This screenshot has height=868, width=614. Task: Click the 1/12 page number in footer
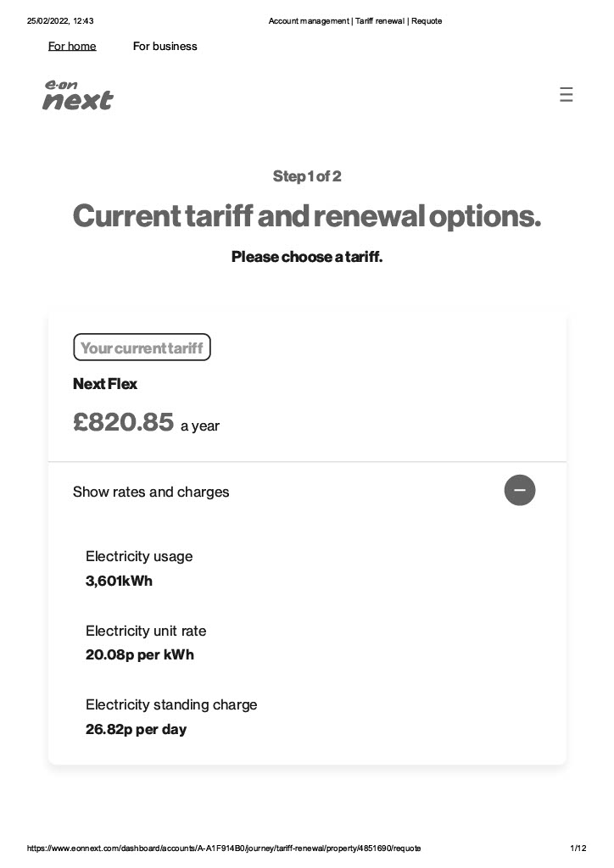point(578,848)
